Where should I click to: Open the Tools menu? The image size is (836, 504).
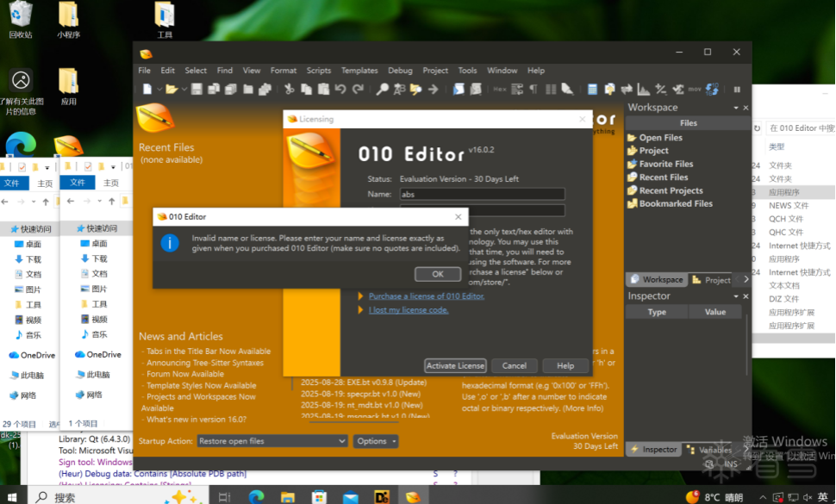pyautogui.click(x=467, y=71)
